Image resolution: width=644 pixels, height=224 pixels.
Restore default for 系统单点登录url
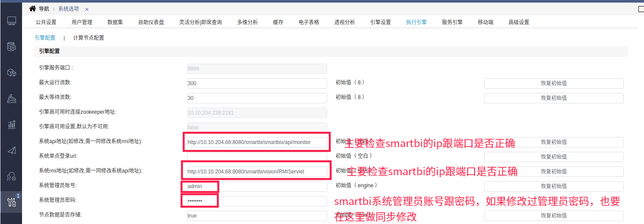554,157
